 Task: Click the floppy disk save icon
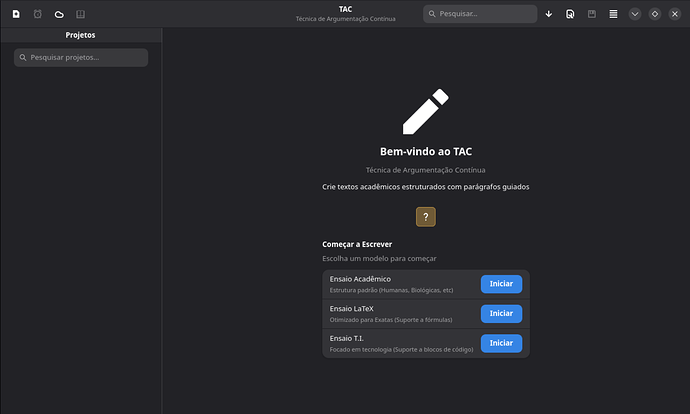tap(592, 14)
